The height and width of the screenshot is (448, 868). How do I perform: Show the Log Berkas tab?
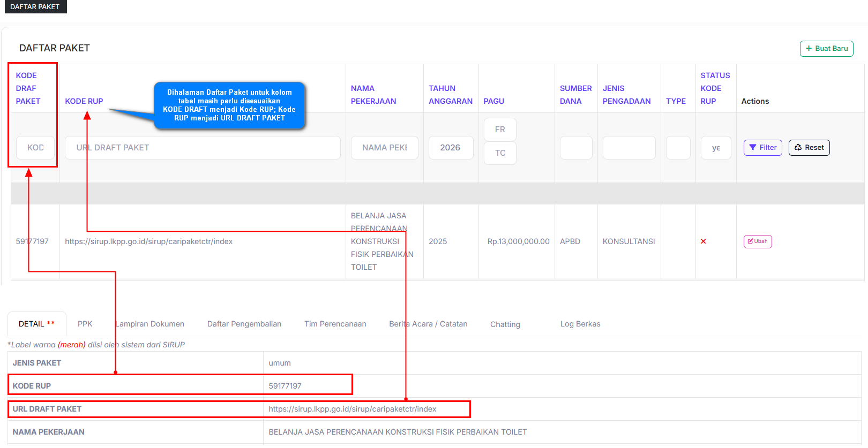click(580, 324)
